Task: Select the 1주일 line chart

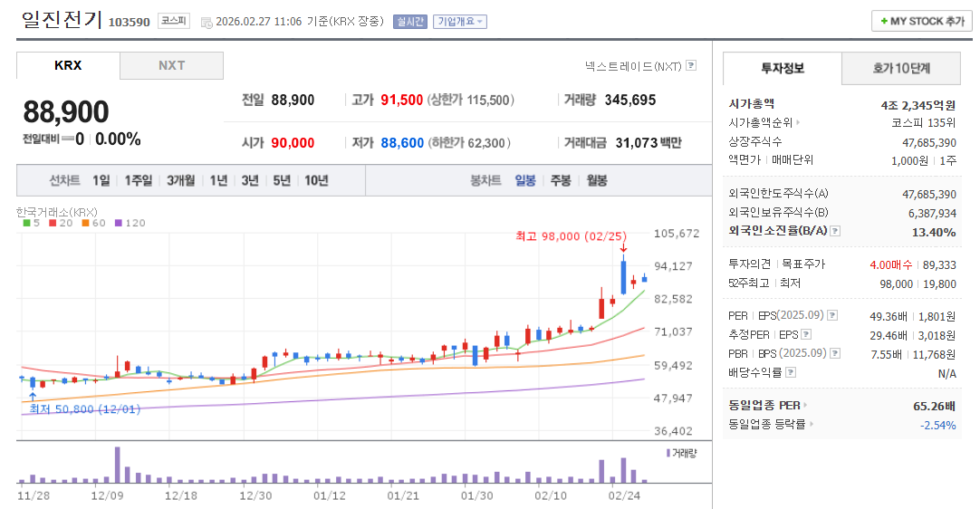Action: 139,181
